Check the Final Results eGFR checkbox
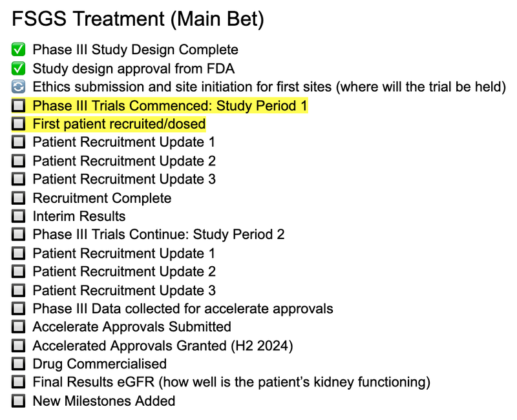 pos(18,382)
